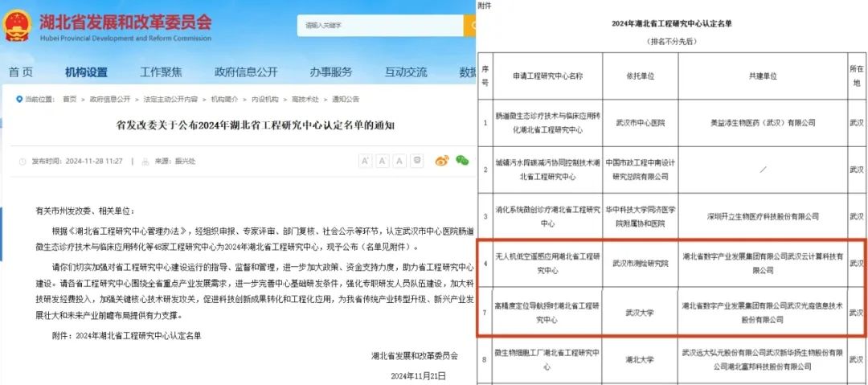The width and height of the screenshot is (868, 385).
Task: Click the orange search button
Action: pos(469,25)
